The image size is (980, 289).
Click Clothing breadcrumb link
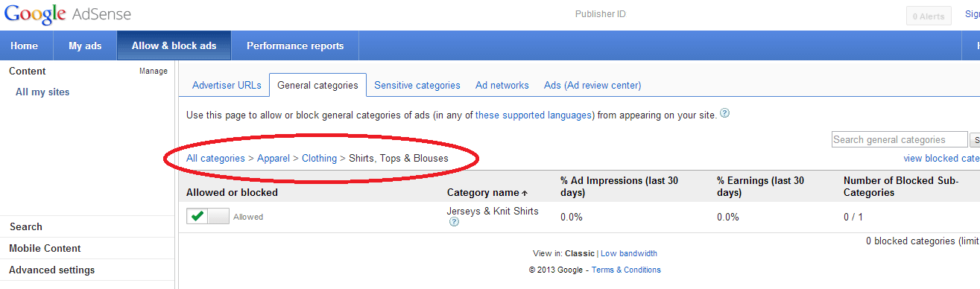coord(319,159)
